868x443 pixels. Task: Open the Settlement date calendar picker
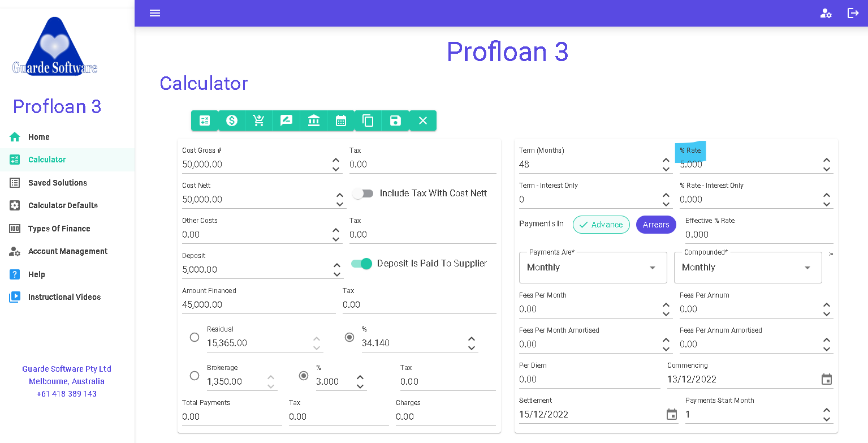(x=672, y=414)
